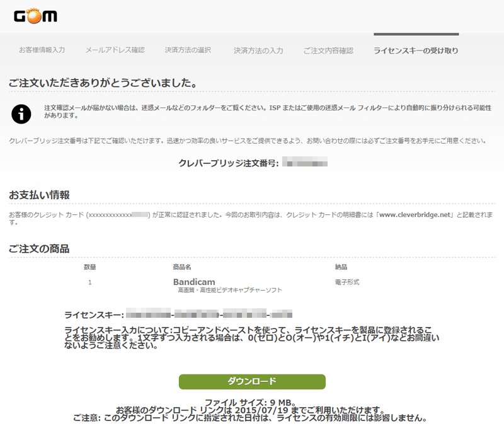Select the ご注文内容確認 step tab
Viewport: 504px width, 430px height.
tap(328, 50)
